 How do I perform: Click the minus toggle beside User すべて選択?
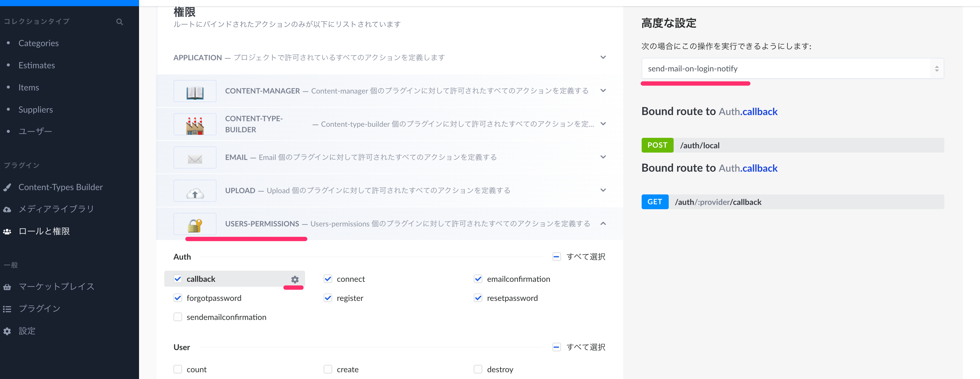[556, 347]
